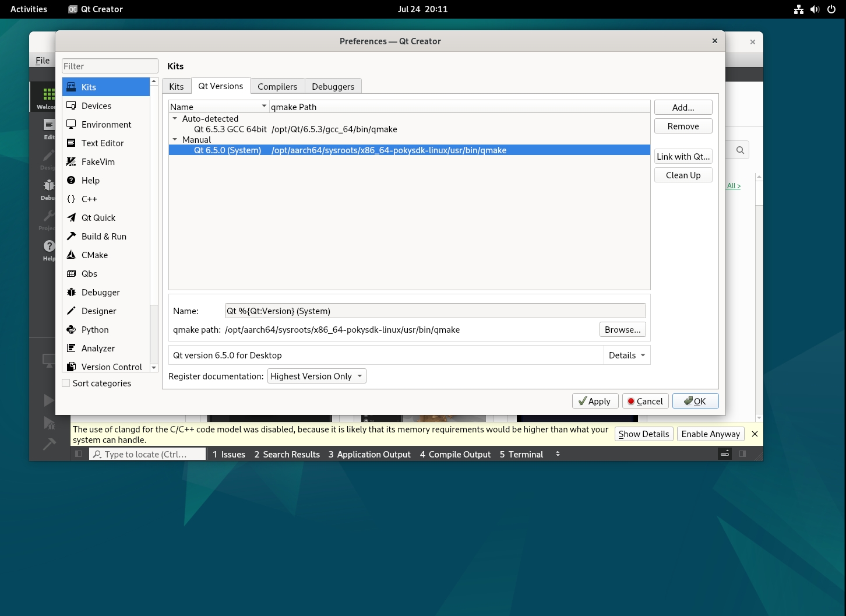Toggle right sidebar icon in status bar
846x616 pixels.
pyautogui.click(x=742, y=453)
